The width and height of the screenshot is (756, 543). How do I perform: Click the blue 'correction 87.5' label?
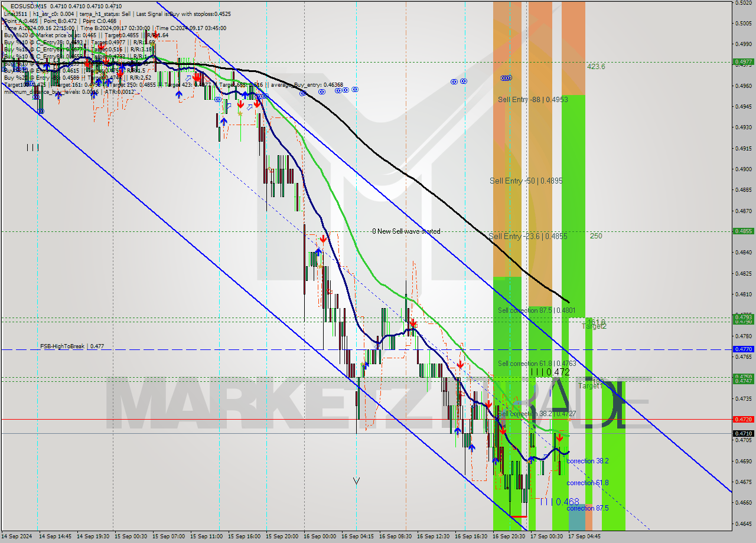click(x=588, y=508)
